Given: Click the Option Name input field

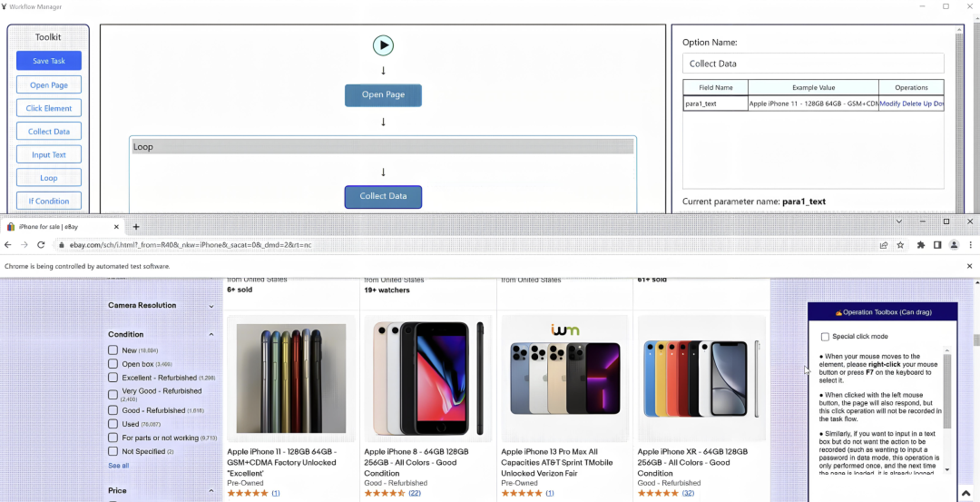Looking at the screenshot, I should click(x=813, y=64).
